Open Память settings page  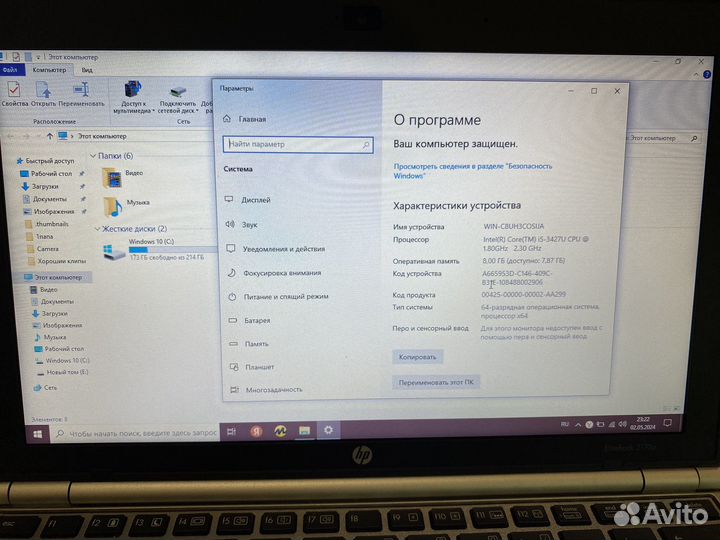coord(256,344)
